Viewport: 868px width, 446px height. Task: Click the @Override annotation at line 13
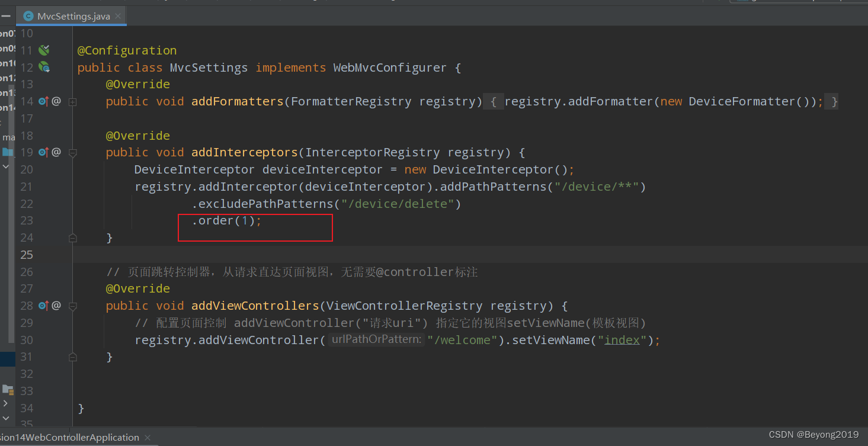coord(138,84)
